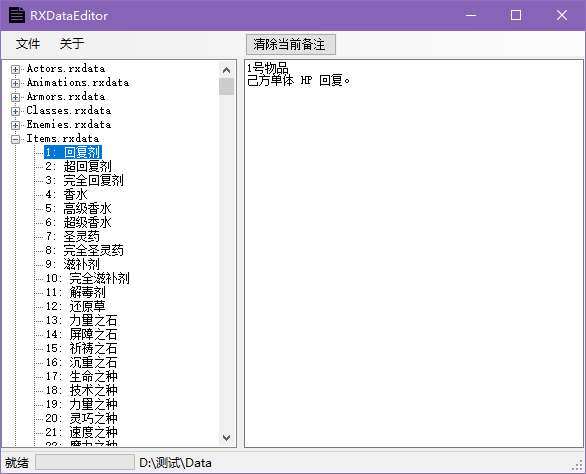Select item 15: 祈祷之石
Image resolution: width=586 pixels, height=474 pixels.
click(81, 348)
